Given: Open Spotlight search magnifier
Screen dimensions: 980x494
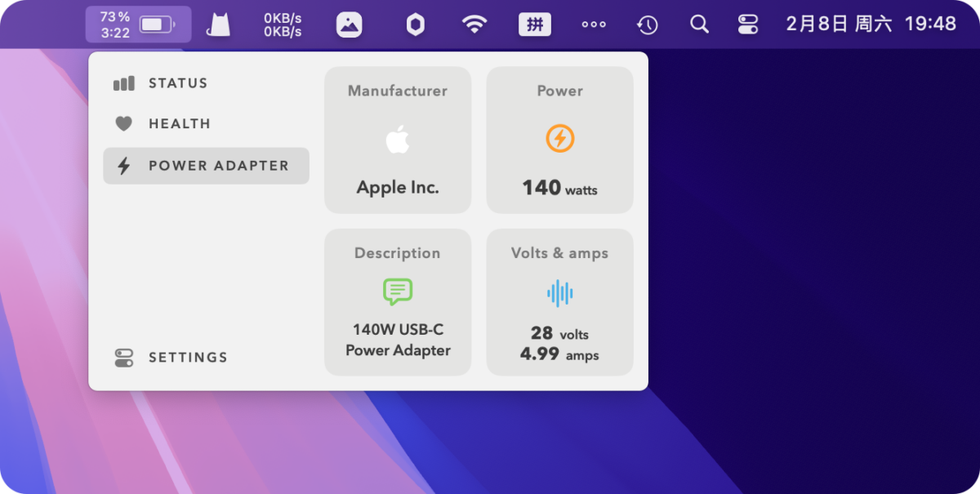Looking at the screenshot, I should pyautogui.click(x=699, y=24).
